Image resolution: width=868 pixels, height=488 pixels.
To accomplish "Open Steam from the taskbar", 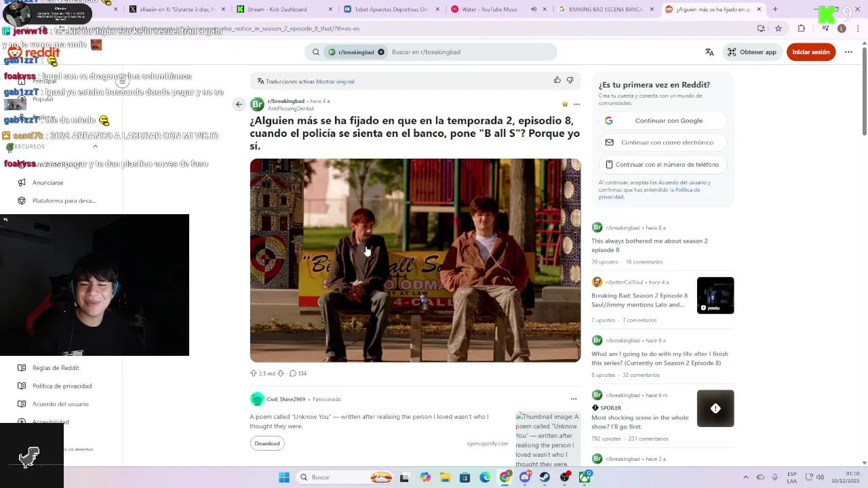I will [545, 477].
